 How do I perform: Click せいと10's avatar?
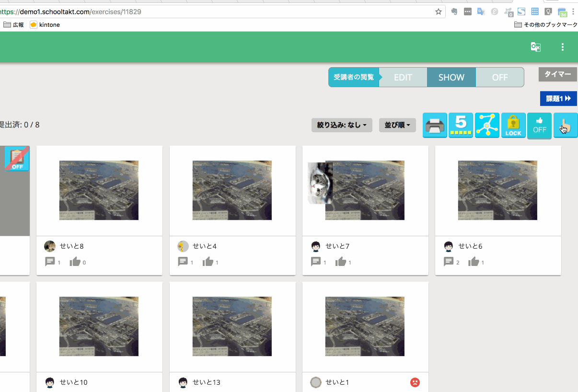[50, 382]
